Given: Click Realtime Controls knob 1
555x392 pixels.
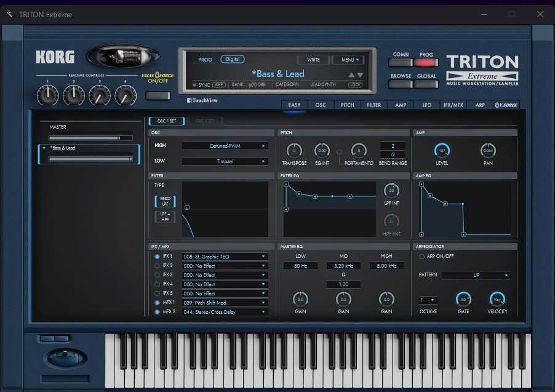Looking at the screenshot, I should coord(48,95).
